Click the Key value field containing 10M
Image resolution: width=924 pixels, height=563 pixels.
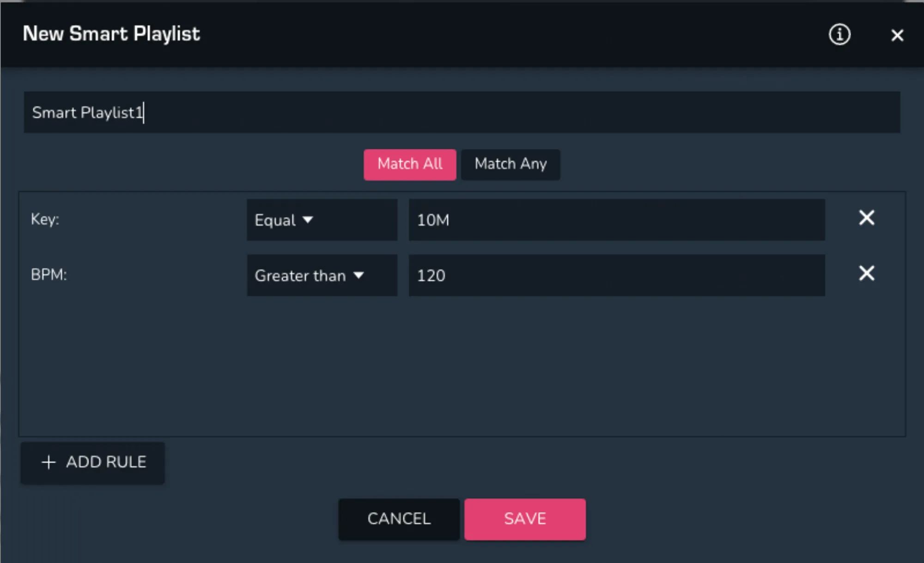click(616, 220)
